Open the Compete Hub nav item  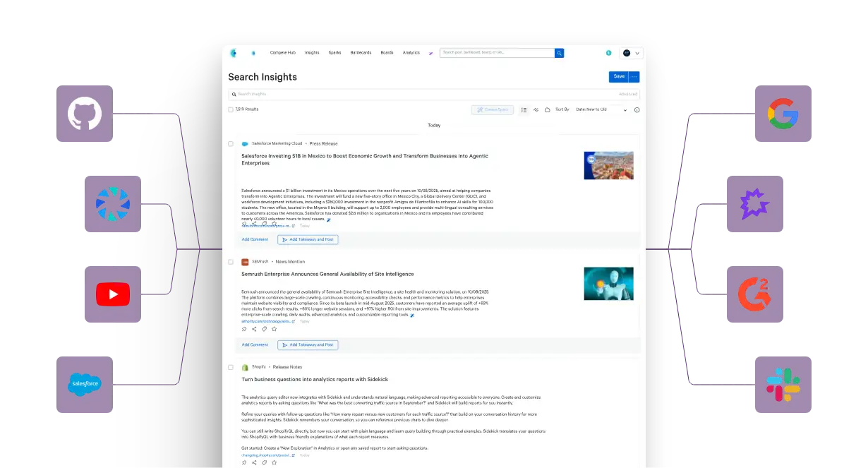point(282,53)
